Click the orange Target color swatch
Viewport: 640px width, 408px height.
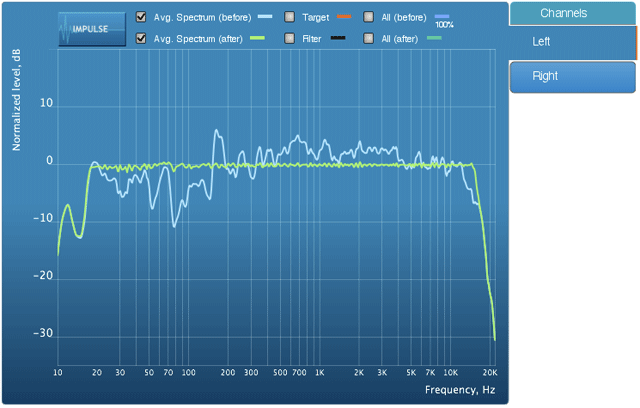[x=344, y=16]
